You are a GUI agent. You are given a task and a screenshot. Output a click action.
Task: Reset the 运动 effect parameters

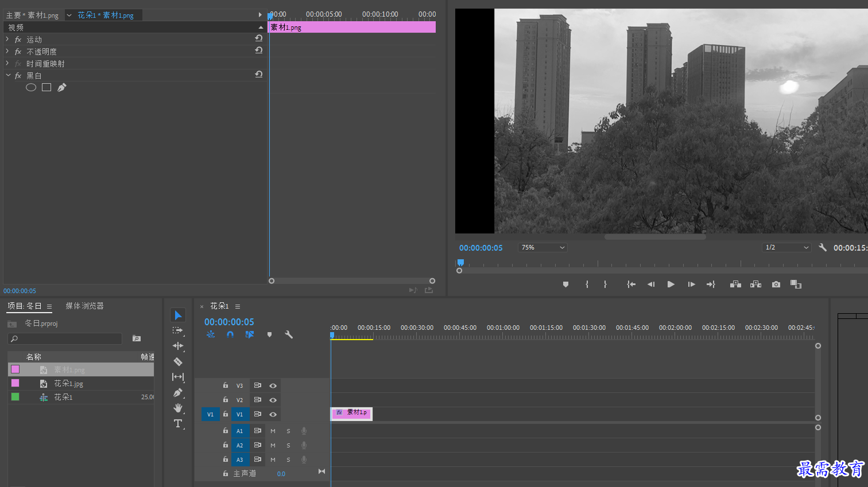[259, 38]
